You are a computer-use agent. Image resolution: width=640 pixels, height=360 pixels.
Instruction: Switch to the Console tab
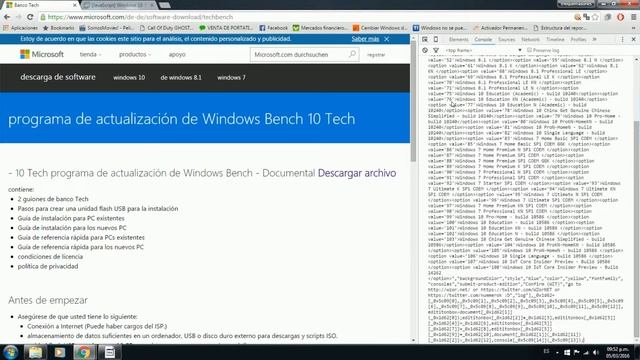(x=483, y=39)
